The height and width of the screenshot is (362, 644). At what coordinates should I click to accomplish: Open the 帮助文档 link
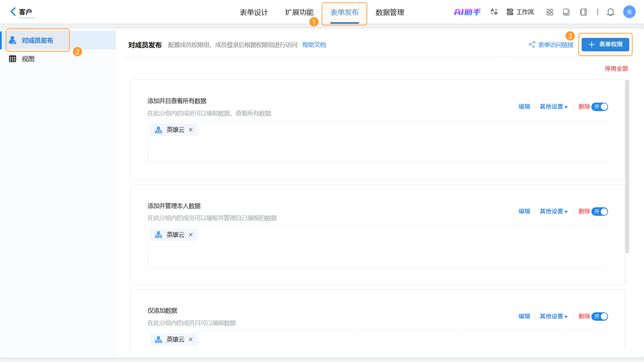click(x=314, y=45)
